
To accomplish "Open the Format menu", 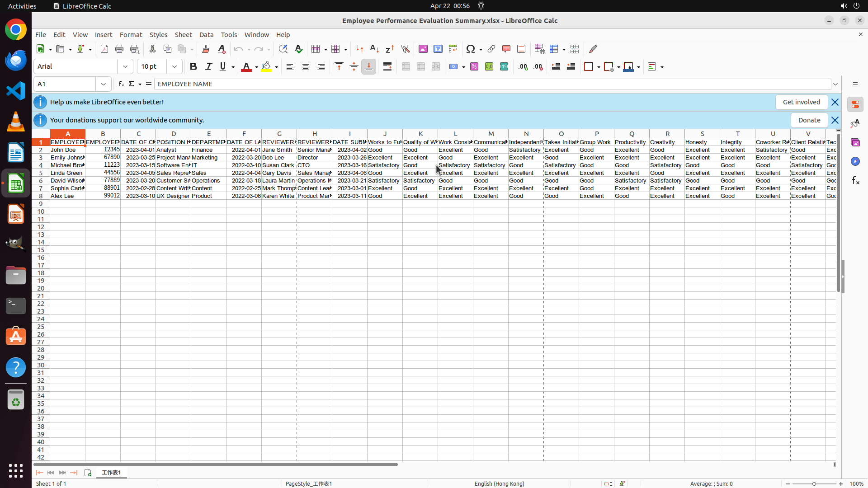I will pos(131,35).
